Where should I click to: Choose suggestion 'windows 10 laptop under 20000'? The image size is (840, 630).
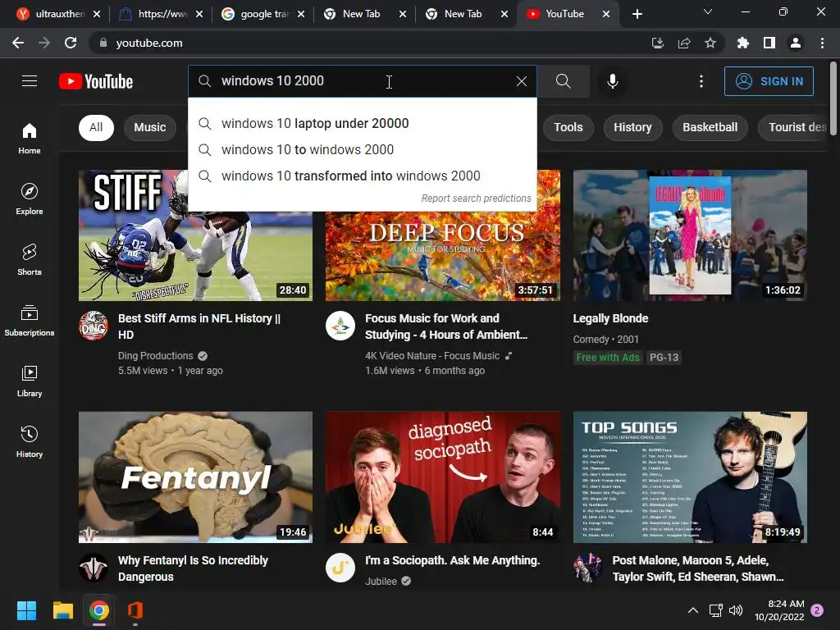[x=362, y=123]
